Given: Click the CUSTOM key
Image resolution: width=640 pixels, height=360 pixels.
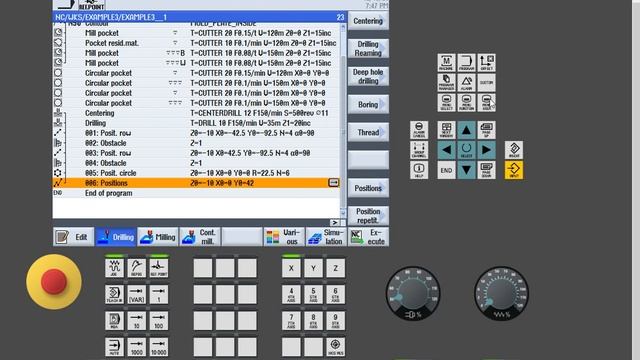Looking at the screenshot, I should point(487,82).
